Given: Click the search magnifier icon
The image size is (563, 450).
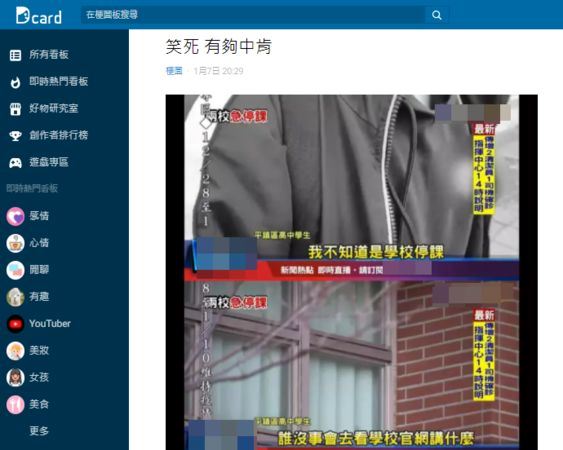Looking at the screenshot, I should [x=437, y=15].
